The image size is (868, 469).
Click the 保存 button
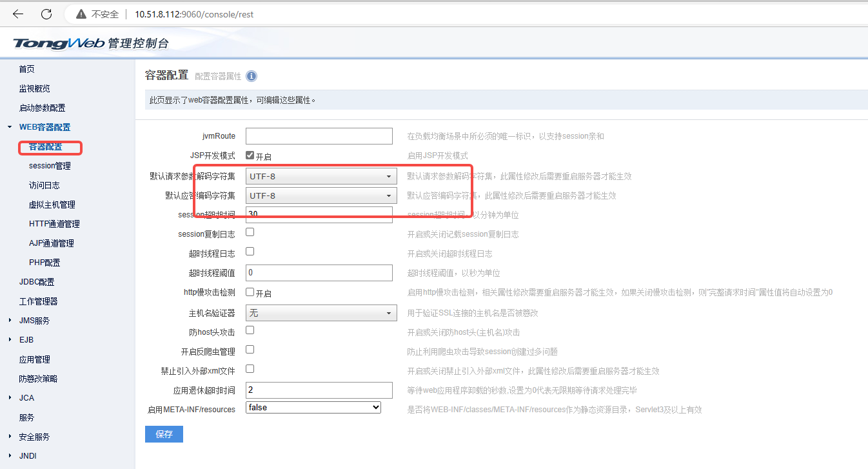[x=164, y=434]
